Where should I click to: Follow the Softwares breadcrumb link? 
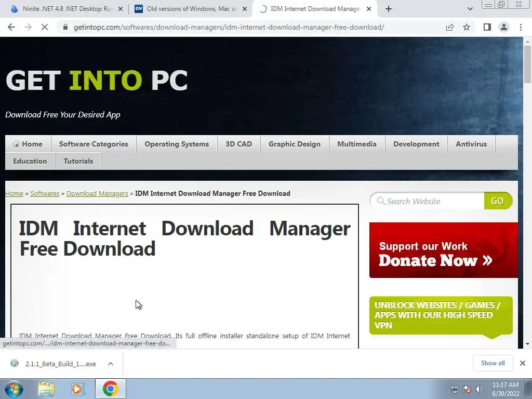pyautogui.click(x=45, y=193)
